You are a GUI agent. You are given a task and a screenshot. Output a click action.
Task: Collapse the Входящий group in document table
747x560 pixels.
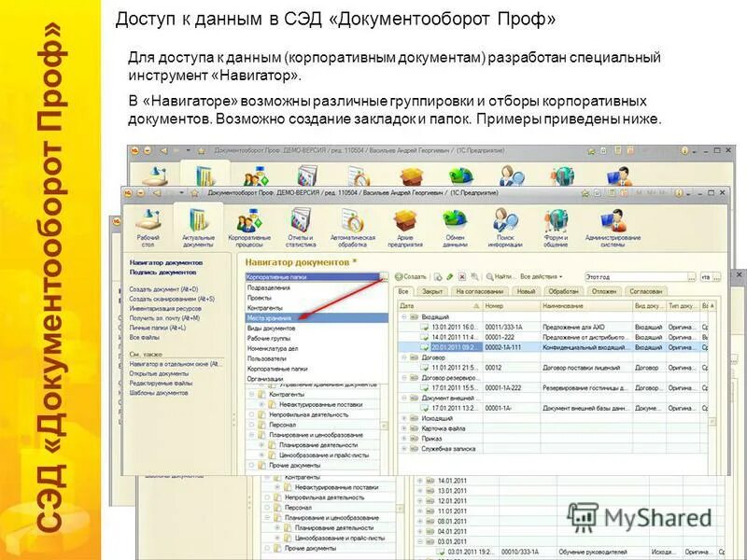(404, 316)
